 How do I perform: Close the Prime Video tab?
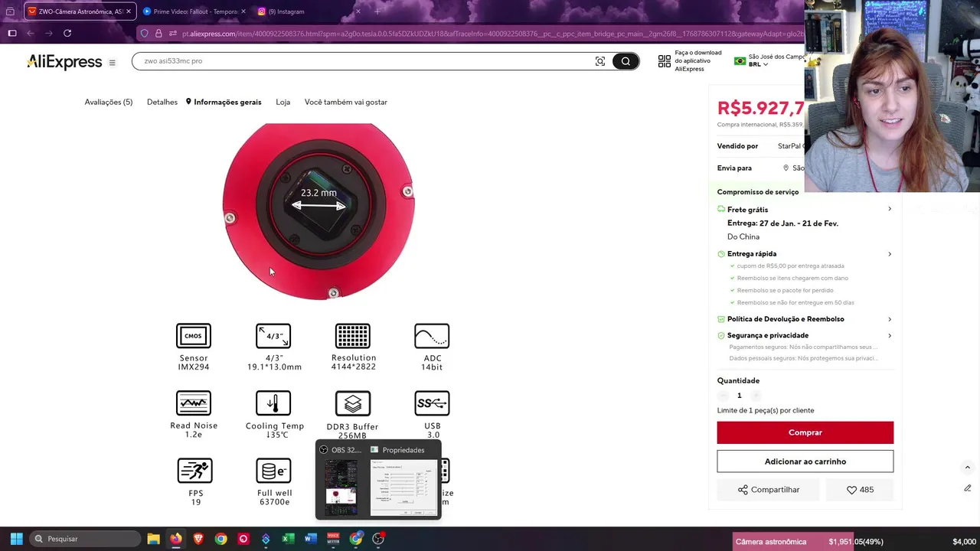point(243,11)
